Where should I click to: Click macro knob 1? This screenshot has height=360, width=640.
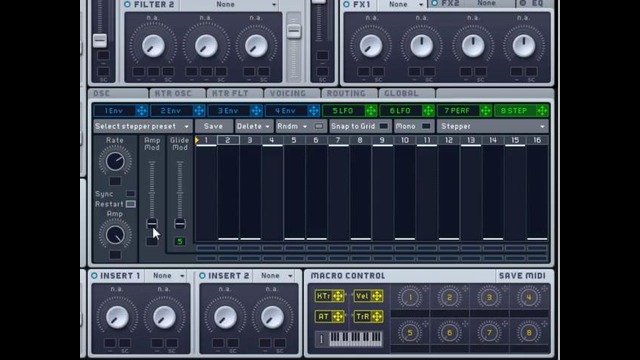[x=410, y=298]
